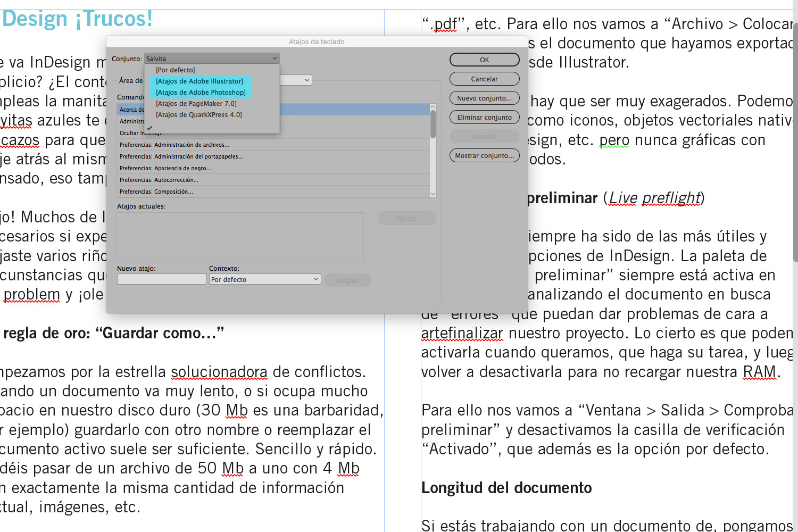
Task: Open the Conjunto dropdown showing Salvita
Action: tap(212, 59)
